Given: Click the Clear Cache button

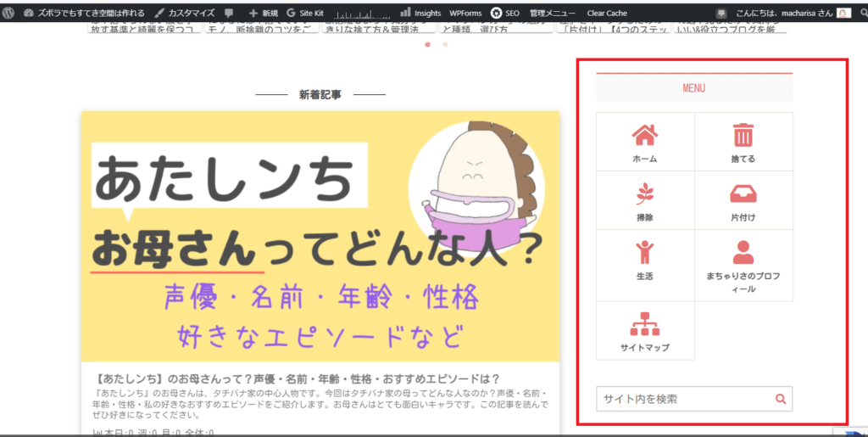Looking at the screenshot, I should click(x=607, y=14).
